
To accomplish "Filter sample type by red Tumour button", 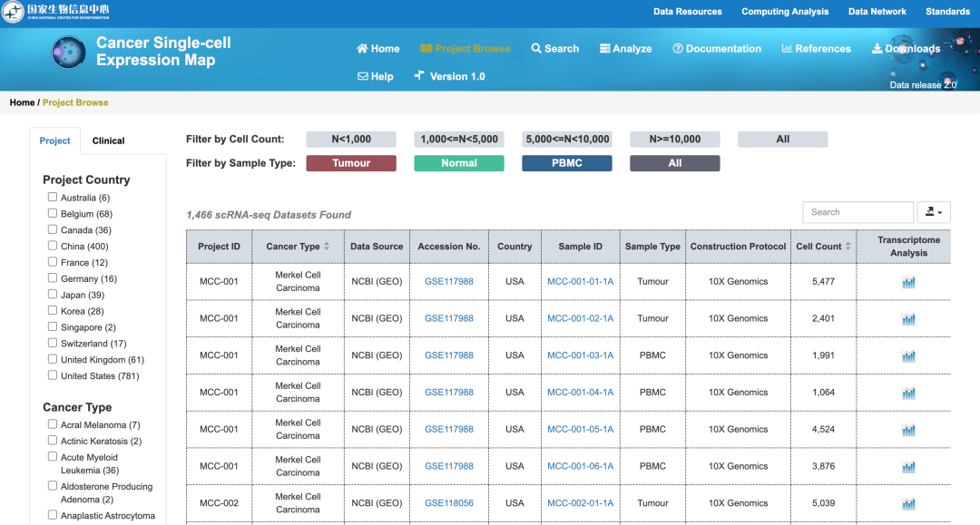I will point(351,163).
